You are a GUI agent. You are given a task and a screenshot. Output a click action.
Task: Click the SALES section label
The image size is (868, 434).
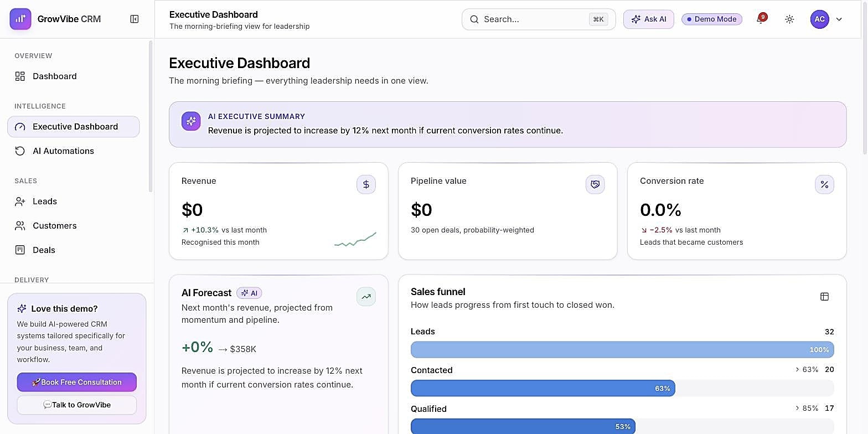(25, 181)
